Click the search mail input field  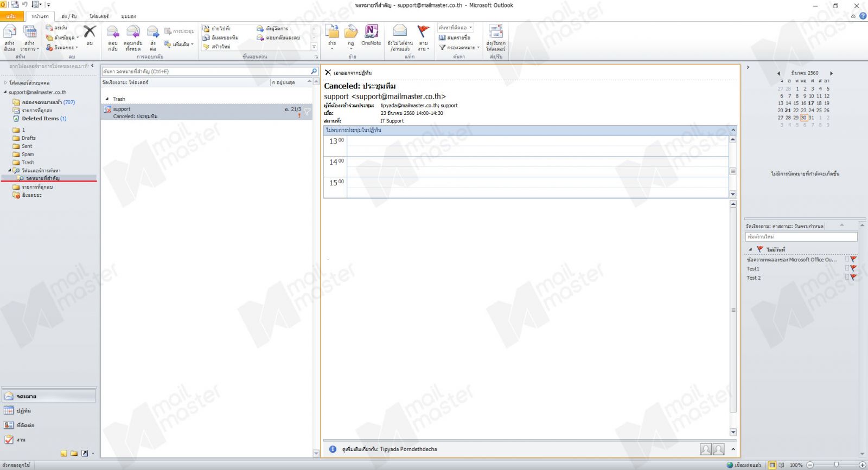tap(206, 71)
